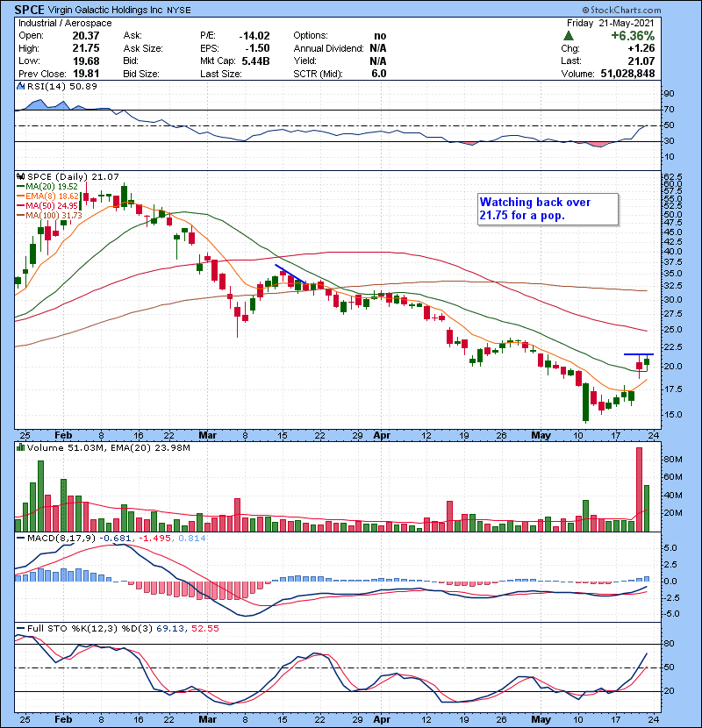Click the date Friday 21-May-2021

[611, 23]
